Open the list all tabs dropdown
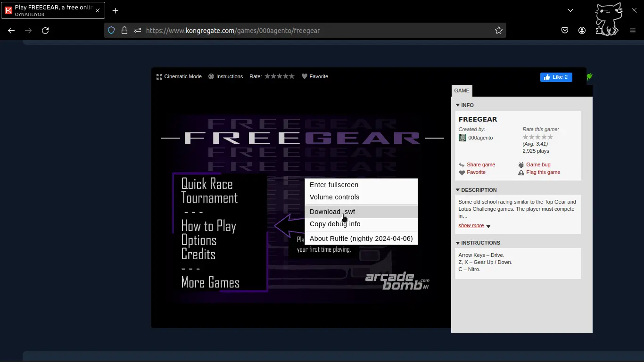The width and height of the screenshot is (644, 362). 570,10
